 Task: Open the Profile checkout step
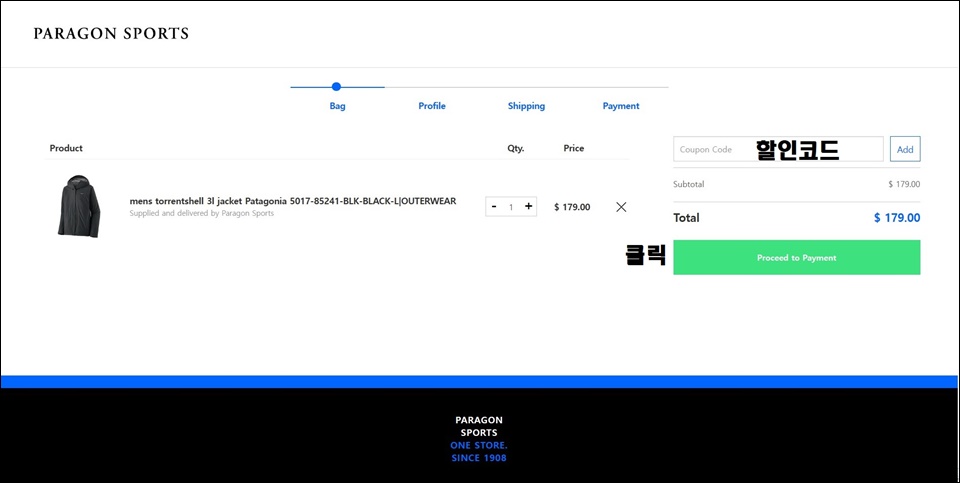pyautogui.click(x=432, y=106)
